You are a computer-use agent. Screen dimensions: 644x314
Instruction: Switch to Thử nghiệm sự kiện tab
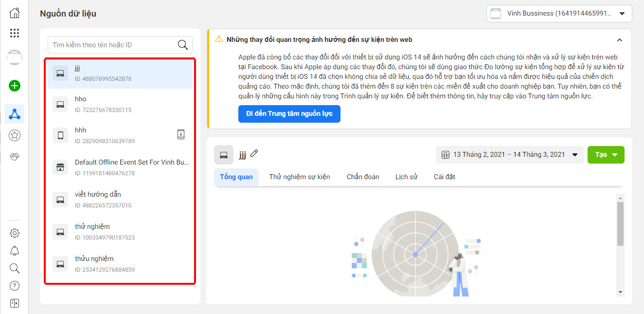[300, 177]
